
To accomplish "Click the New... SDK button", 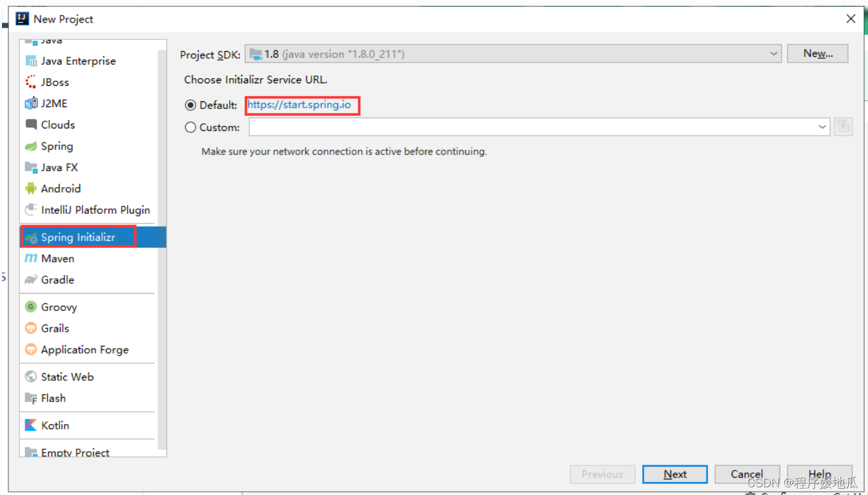I will pos(818,54).
